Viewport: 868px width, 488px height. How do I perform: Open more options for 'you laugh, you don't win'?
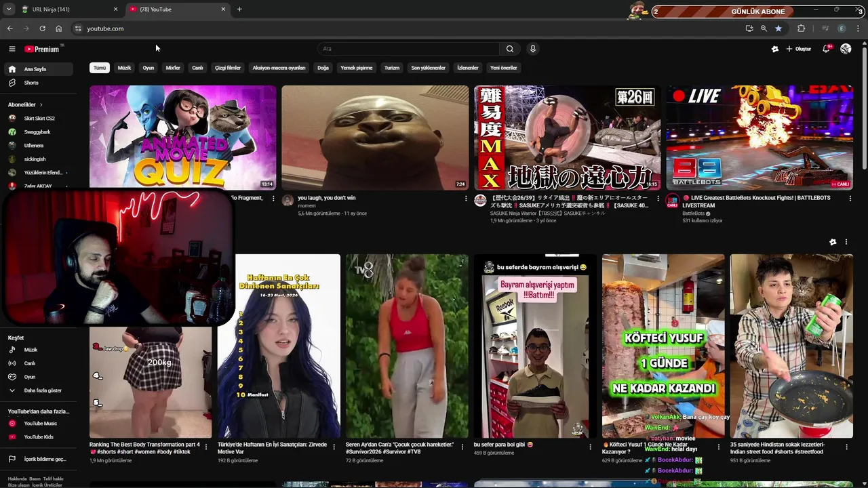click(x=466, y=199)
